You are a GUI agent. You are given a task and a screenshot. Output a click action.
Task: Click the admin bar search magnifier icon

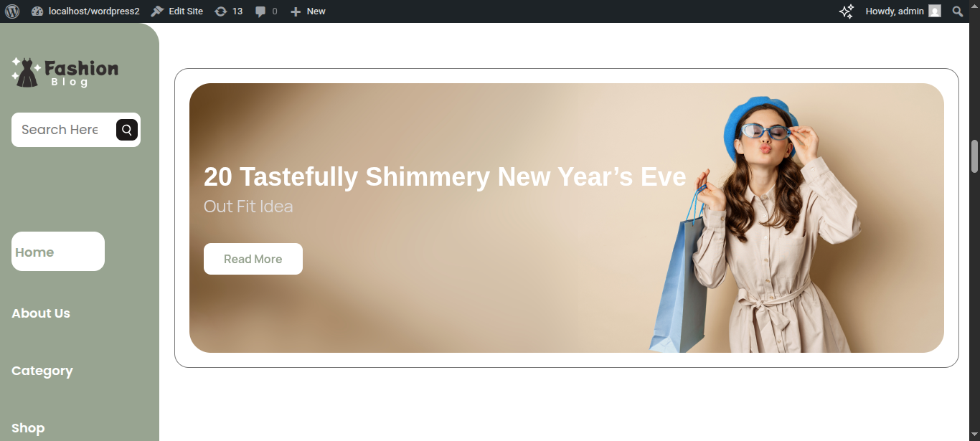coord(957,11)
